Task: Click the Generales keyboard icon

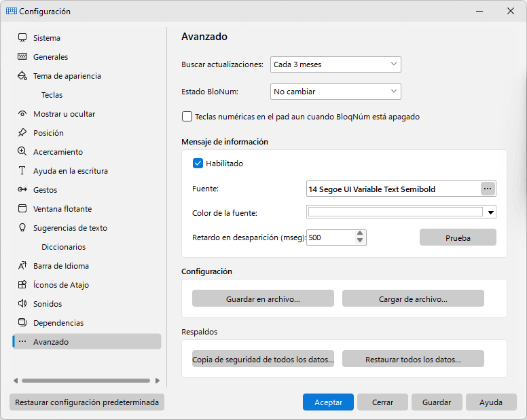Action: point(22,56)
